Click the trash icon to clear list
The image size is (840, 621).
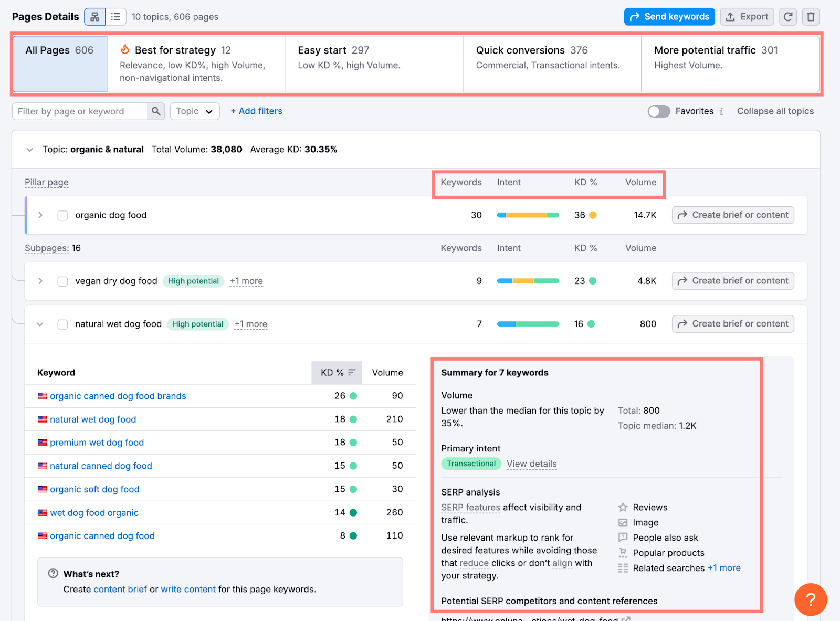tap(811, 16)
